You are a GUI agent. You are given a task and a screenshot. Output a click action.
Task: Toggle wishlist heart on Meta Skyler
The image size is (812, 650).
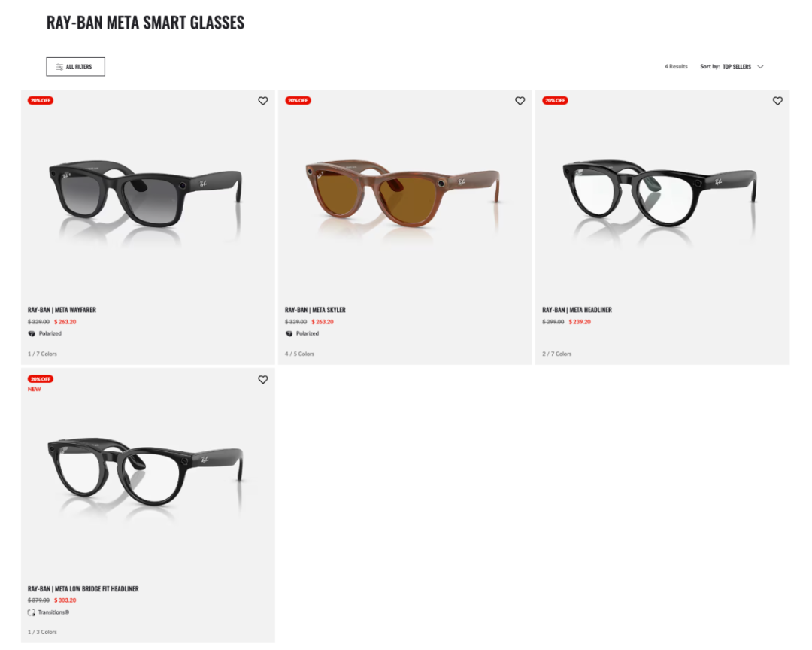click(520, 101)
